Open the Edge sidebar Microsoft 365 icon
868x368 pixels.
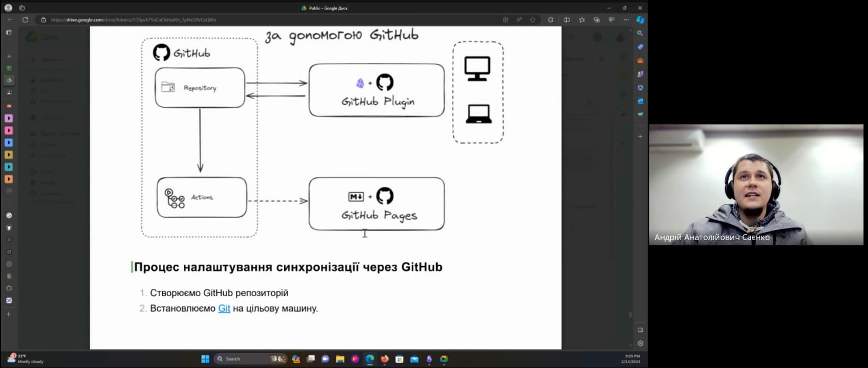pyautogui.click(x=640, y=87)
